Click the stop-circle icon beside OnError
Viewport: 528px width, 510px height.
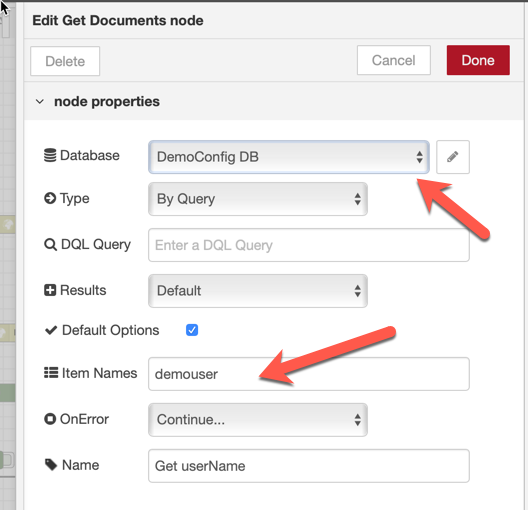[50, 419]
